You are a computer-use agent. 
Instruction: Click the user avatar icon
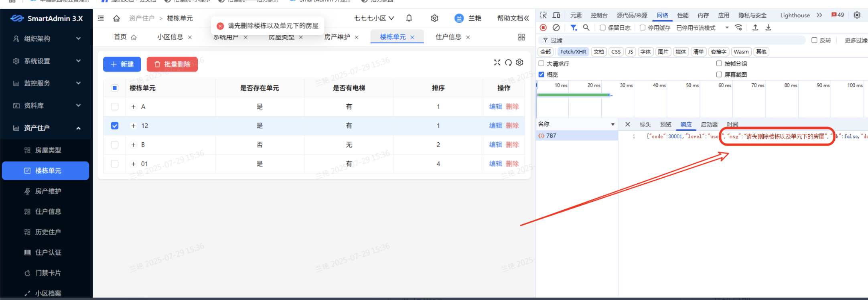(459, 18)
